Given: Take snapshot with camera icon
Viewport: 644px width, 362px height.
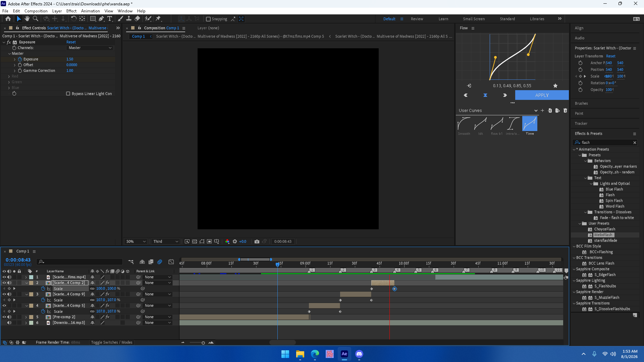Looking at the screenshot, I should coord(257,241).
